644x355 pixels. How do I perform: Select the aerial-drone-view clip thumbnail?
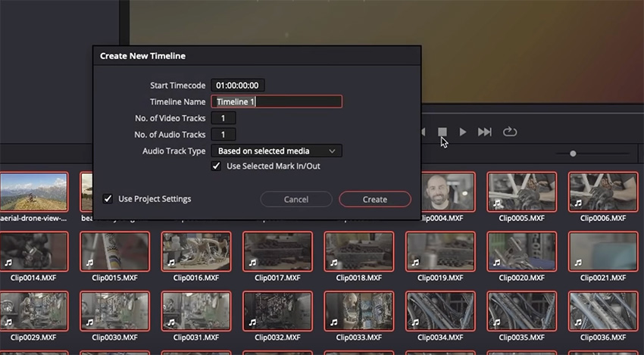(33, 192)
